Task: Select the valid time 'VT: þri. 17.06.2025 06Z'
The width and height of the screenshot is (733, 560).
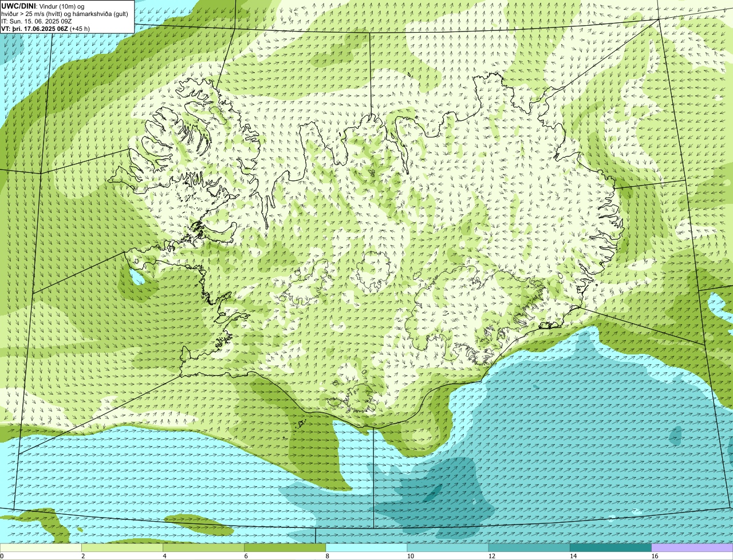Action: coord(35,29)
